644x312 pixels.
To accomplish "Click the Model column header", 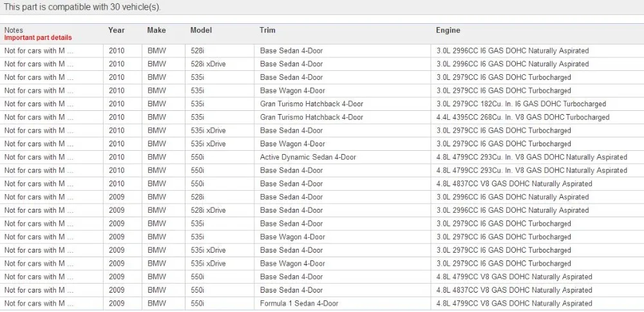I will click(201, 30).
